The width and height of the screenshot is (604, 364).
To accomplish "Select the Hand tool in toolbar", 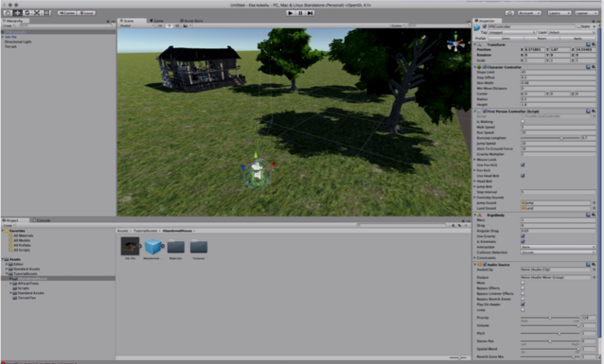I will point(8,12).
